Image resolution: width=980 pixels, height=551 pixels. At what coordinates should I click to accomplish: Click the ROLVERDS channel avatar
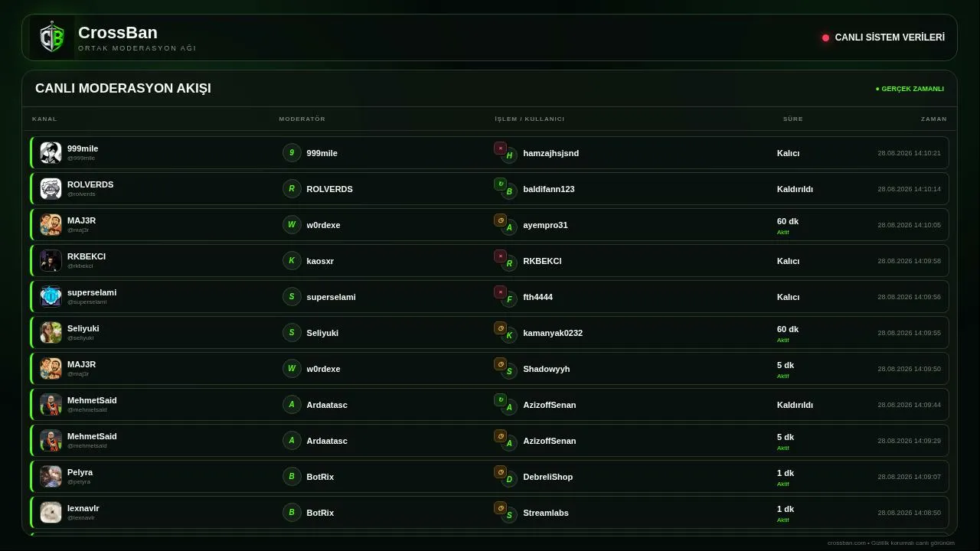pos(51,188)
